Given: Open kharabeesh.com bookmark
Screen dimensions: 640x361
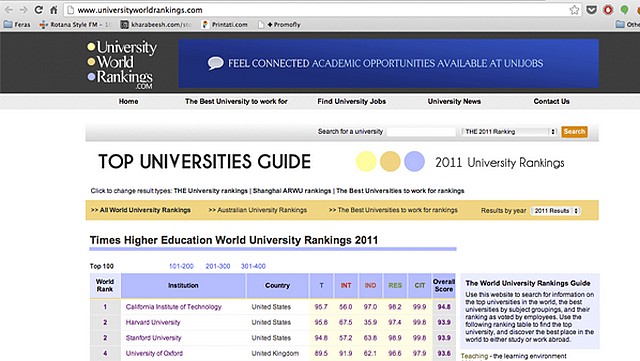Looking at the screenshot, I should coord(156,25).
